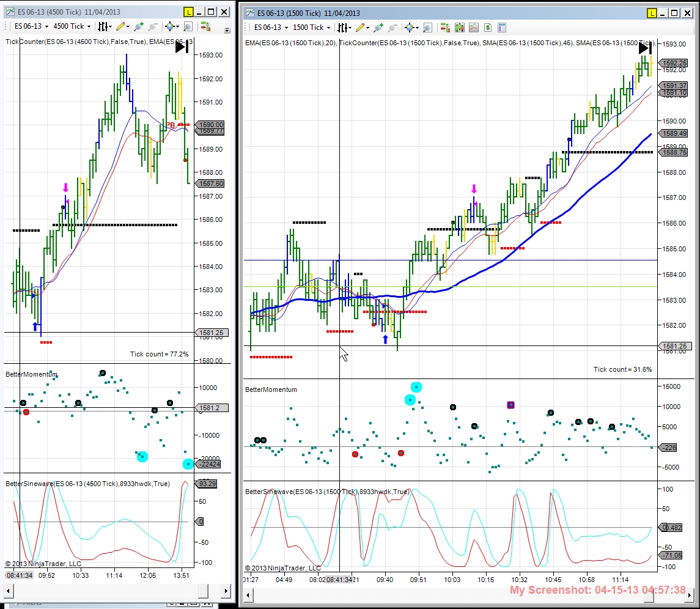This screenshot has width=700, height=609.
Task: Toggle crosshair cursor in 4500 Tick window
Action: pyautogui.click(x=169, y=27)
